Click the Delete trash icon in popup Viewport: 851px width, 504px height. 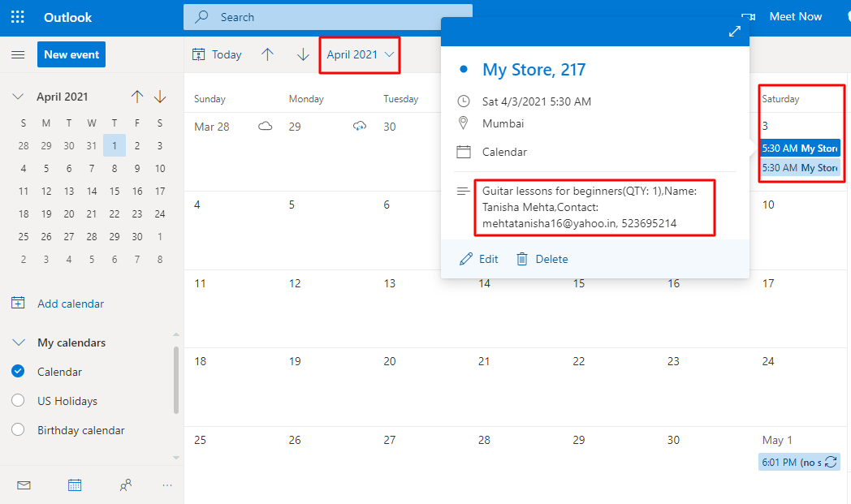click(522, 259)
